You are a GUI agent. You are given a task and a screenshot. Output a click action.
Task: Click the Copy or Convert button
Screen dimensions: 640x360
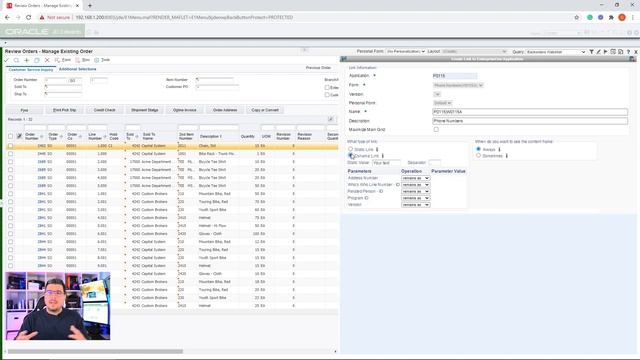click(265, 110)
